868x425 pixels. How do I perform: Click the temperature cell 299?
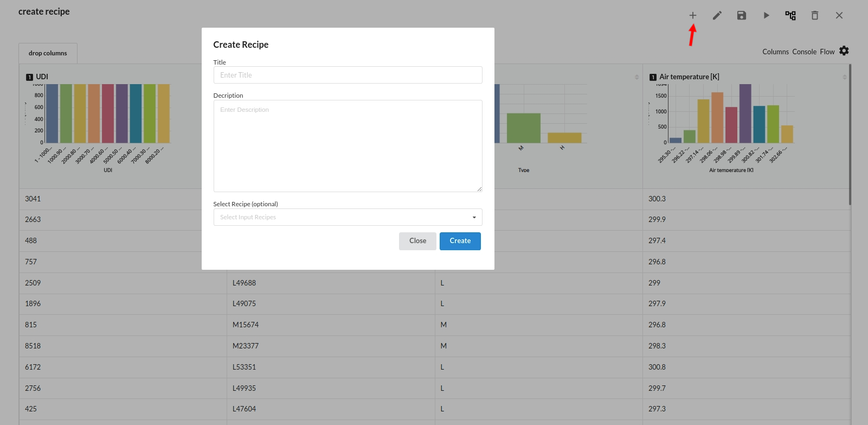(745, 283)
